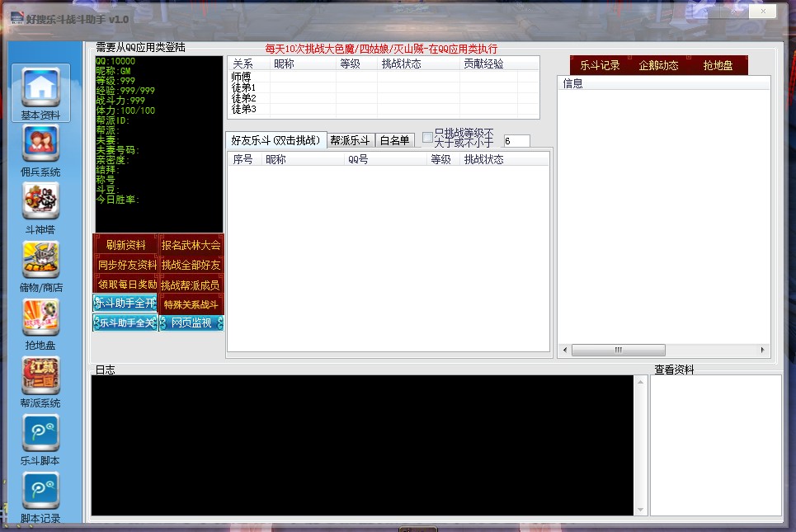The image size is (796, 532).
Task: Switch to the 白名单 tab
Action: click(395, 140)
